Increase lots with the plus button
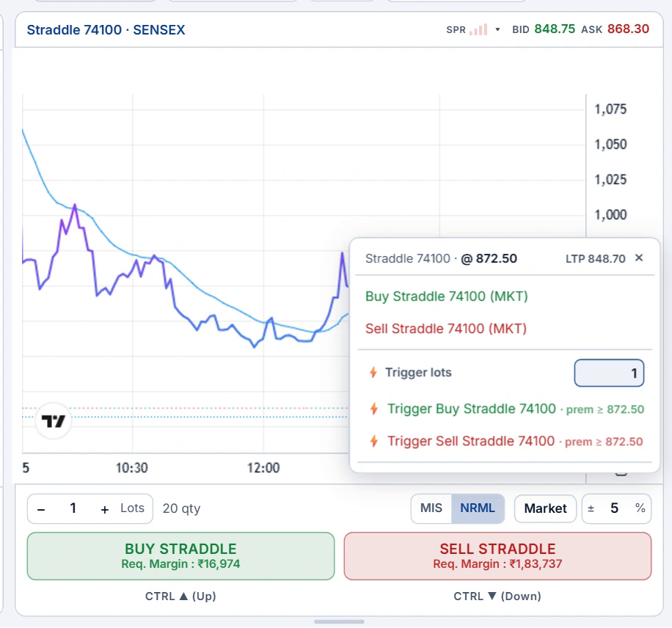The width and height of the screenshot is (672, 628). 105,509
